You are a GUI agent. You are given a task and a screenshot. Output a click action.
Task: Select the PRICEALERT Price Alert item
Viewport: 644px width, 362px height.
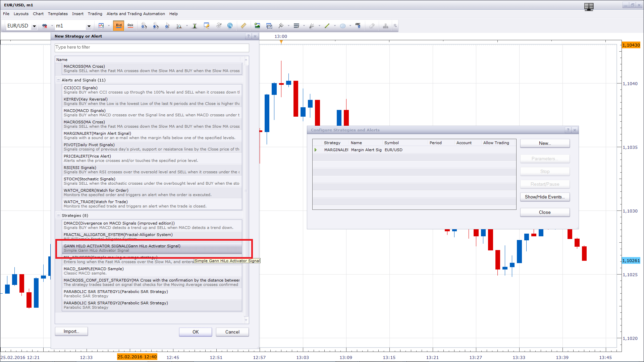click(152, 158)
